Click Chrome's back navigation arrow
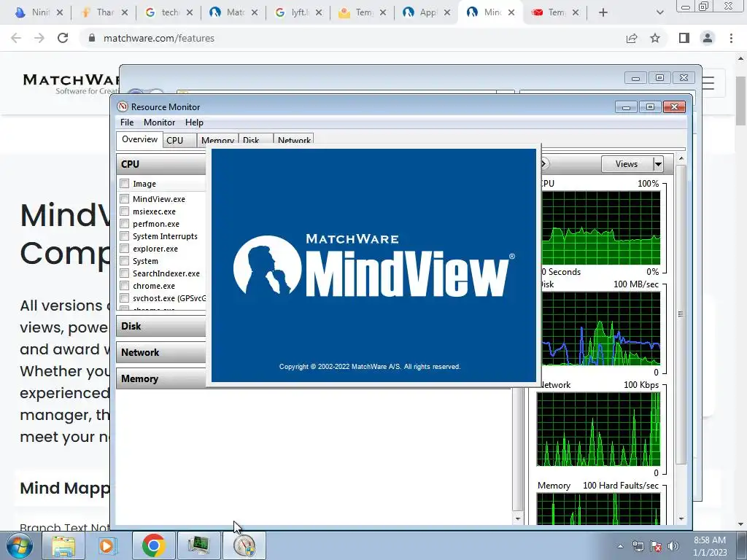The image size is (747, 560). pyautogui.click(x=16, y=38)
